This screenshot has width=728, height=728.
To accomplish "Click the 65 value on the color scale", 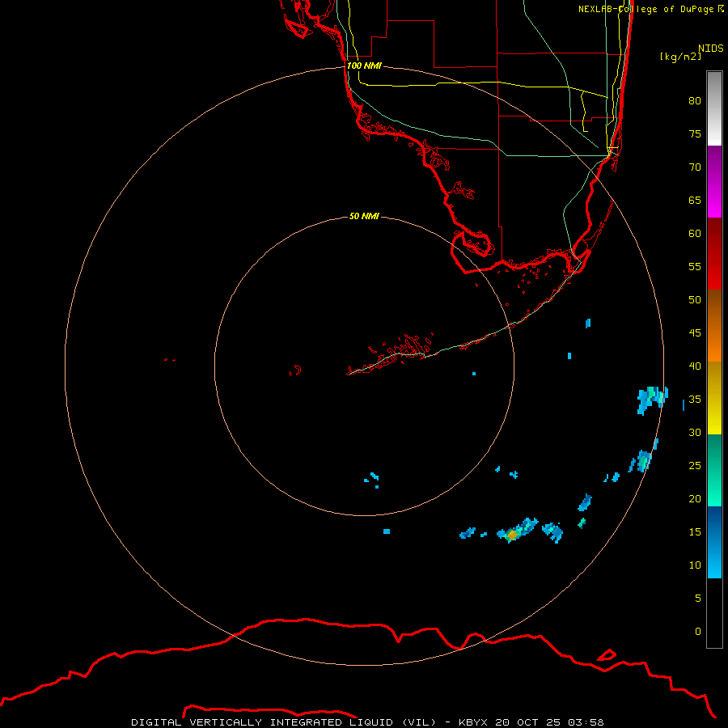I will point(695,200).
